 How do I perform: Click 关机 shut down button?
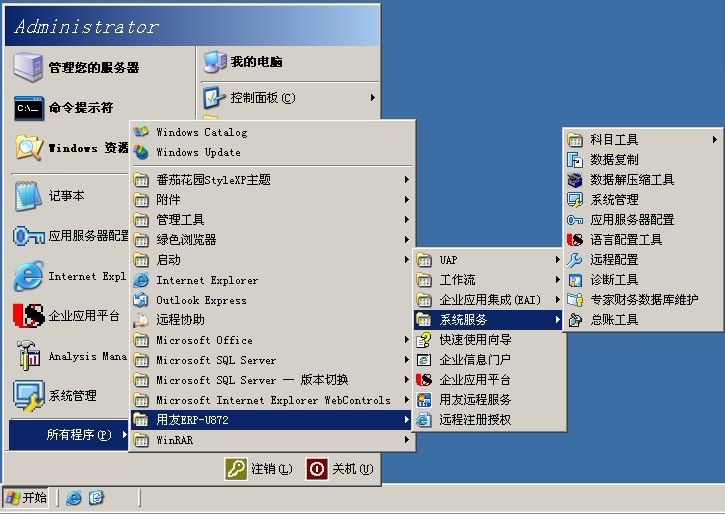tap(340, 469)
